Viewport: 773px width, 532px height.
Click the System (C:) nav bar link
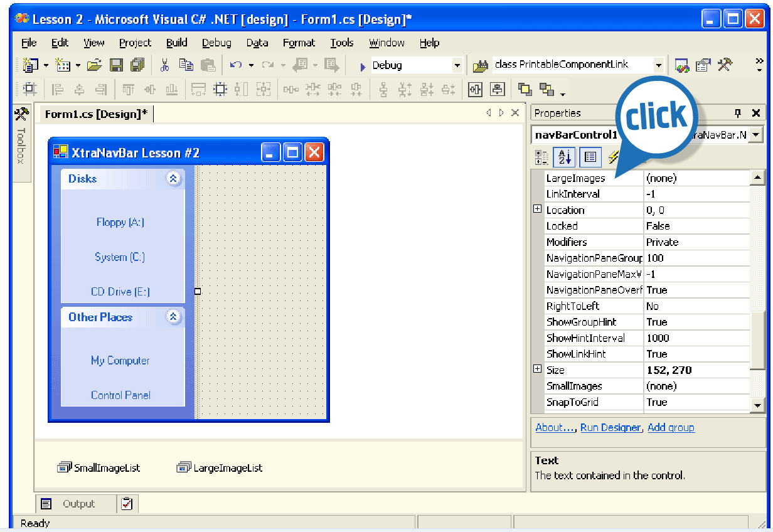[120, 257]
